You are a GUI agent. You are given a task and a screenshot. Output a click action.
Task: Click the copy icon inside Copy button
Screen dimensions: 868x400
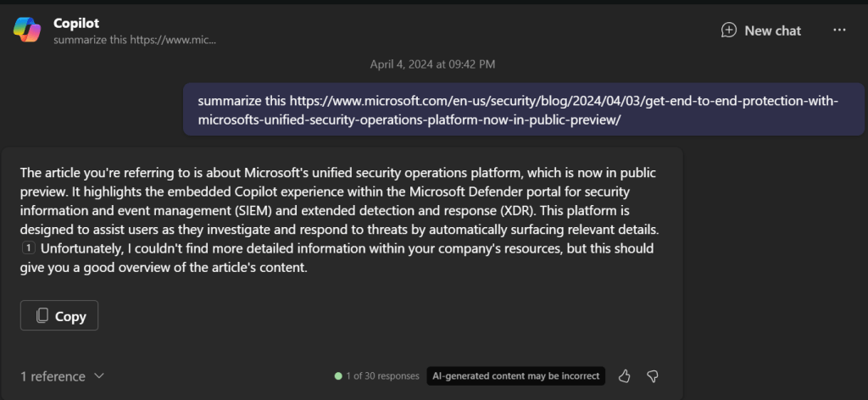click(x=42, y=316)
